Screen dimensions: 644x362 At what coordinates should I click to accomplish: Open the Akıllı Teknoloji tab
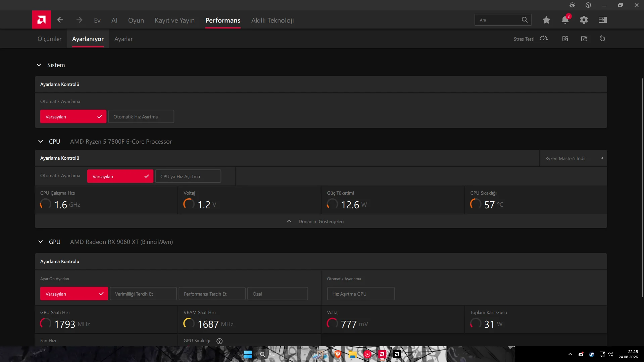273,20
